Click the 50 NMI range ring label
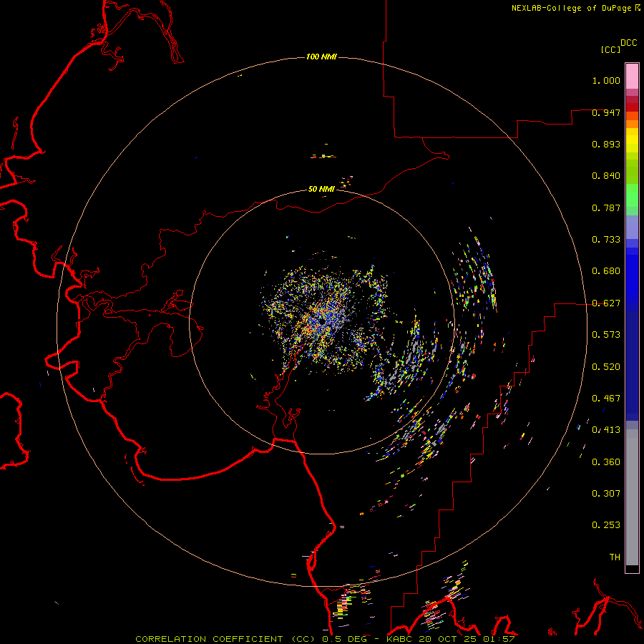 321,189
